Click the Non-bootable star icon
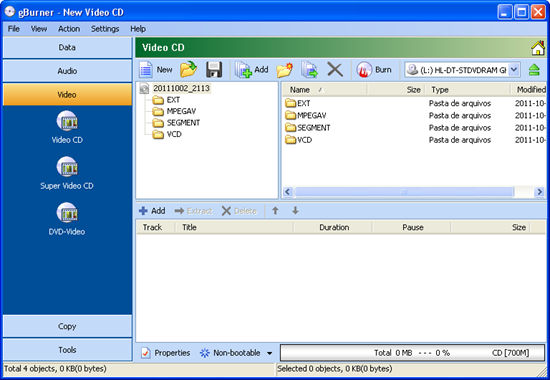Screen dimensions: 550x380 pos(204,353)
